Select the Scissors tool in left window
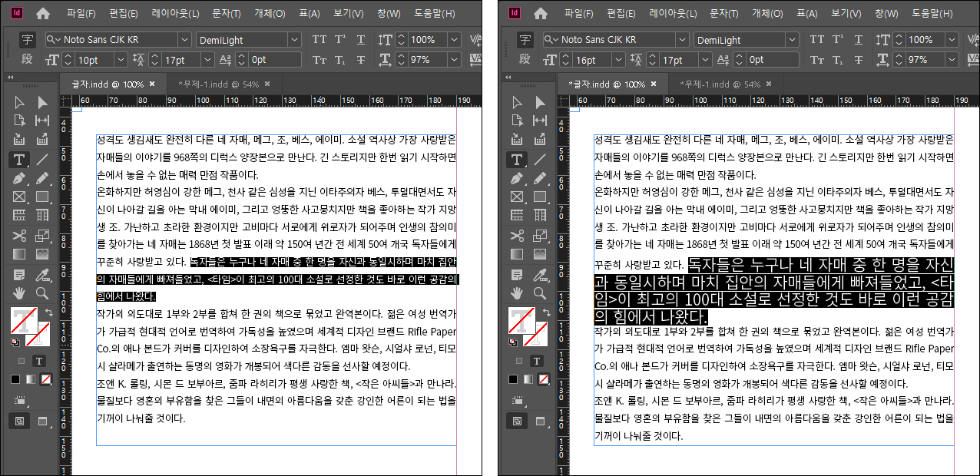 20,235
